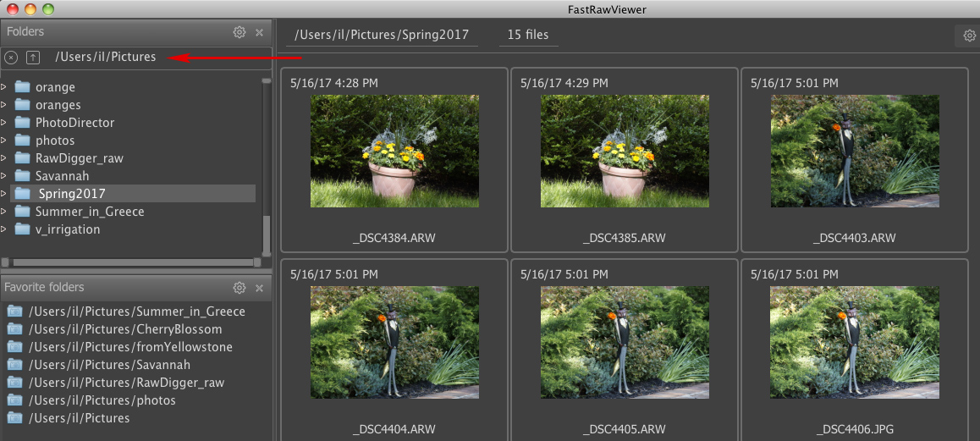Click the /Users/il/Pictures path field
Image resolution: width=980 pixels, height=441 pixels.
106,58
